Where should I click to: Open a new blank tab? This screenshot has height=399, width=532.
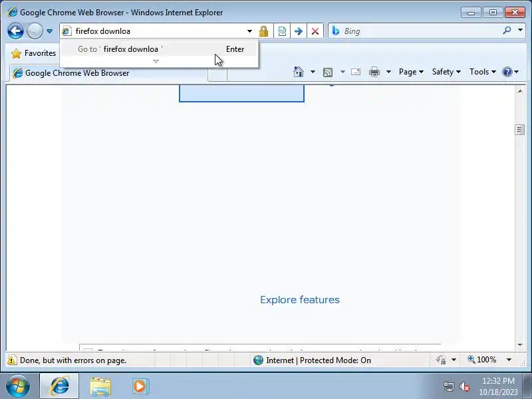tap(217, 73)
